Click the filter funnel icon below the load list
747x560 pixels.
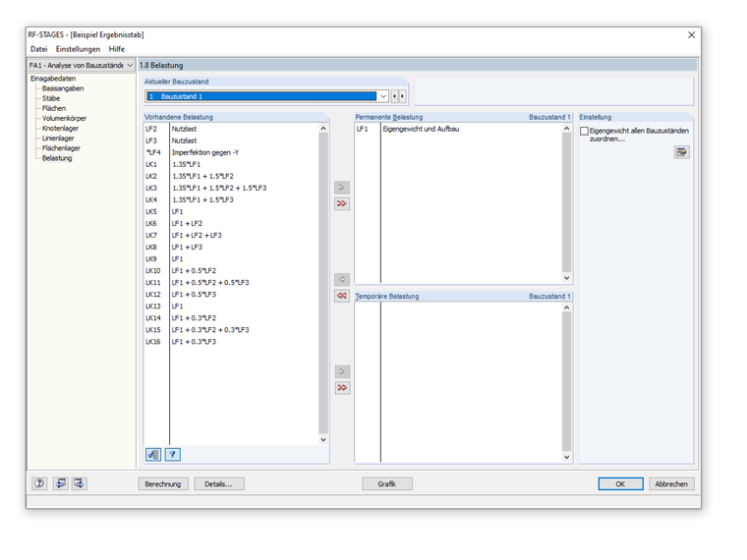[172, 455]
